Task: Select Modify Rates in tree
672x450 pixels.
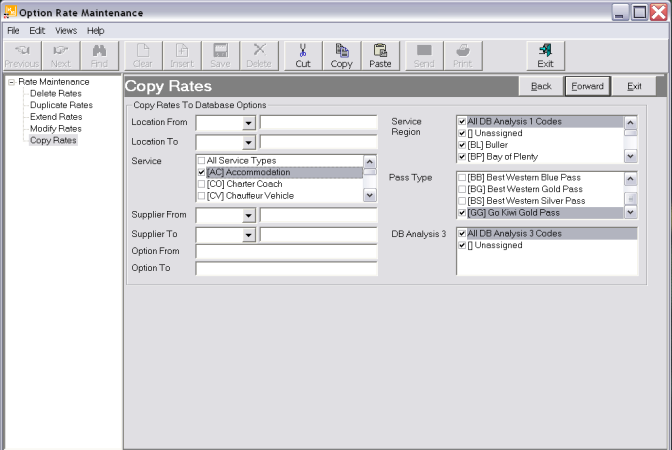Action: [56, 129]
